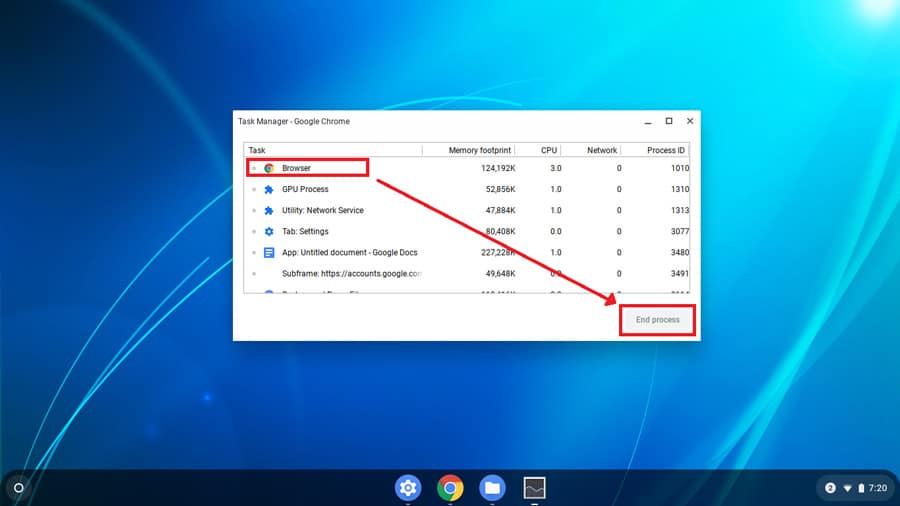The height and width of the screenshot is (506, 900).
Task: Click memory value 124,192K
Action: [x=498, y=168]
